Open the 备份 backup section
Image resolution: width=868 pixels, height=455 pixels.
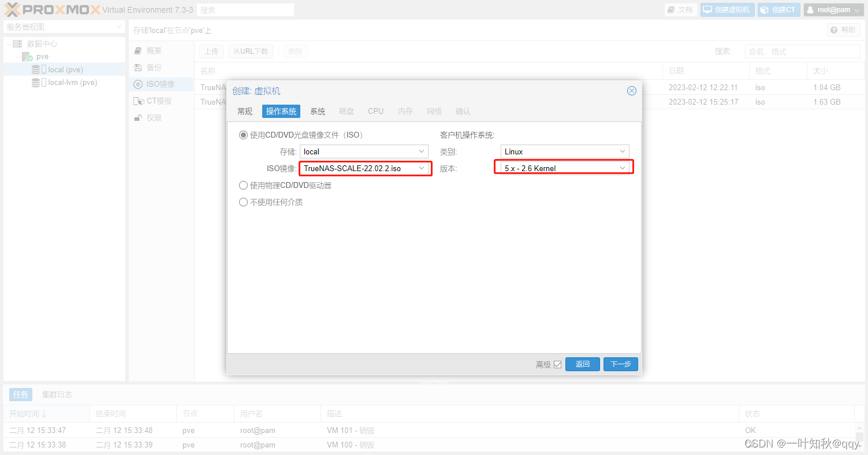(161, 68)
